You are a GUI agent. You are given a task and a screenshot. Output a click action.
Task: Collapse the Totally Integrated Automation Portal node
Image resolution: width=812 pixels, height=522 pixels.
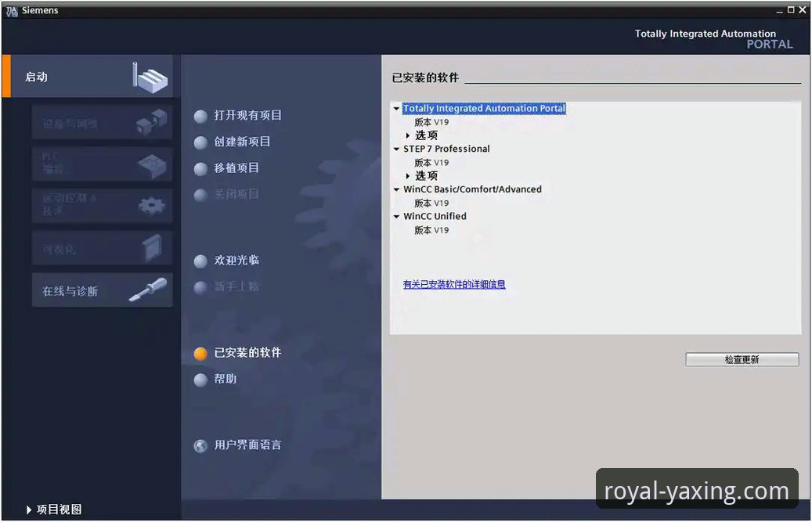pos(397,109)
